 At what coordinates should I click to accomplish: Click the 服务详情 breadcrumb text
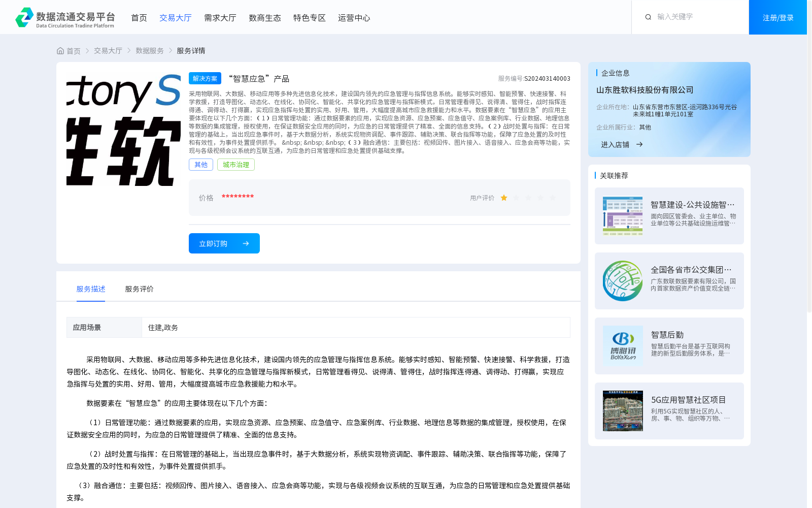[x=191, y=51]
